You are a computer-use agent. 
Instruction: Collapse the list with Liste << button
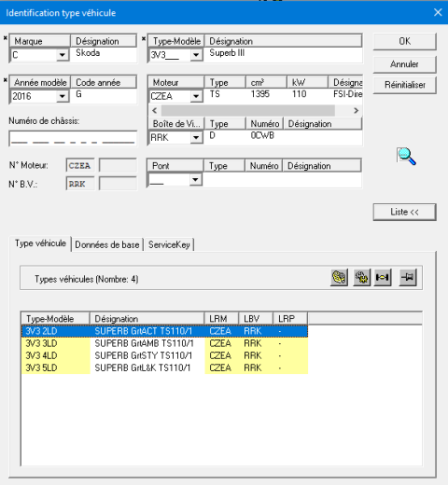tap(404, 212)
